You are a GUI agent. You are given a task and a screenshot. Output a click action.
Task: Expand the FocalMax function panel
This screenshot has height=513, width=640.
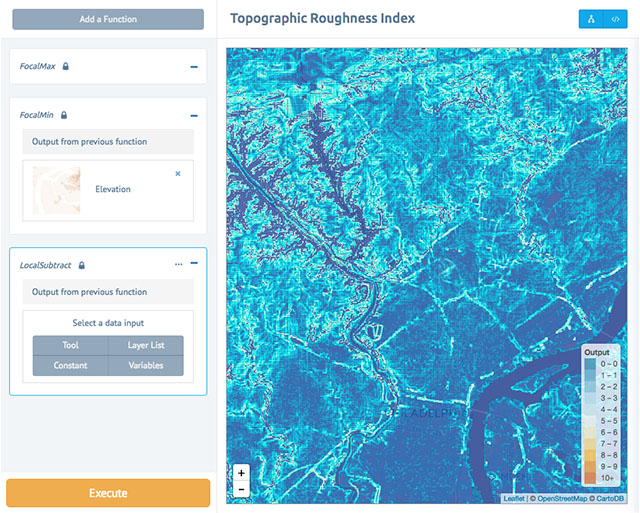coord(194,66)
